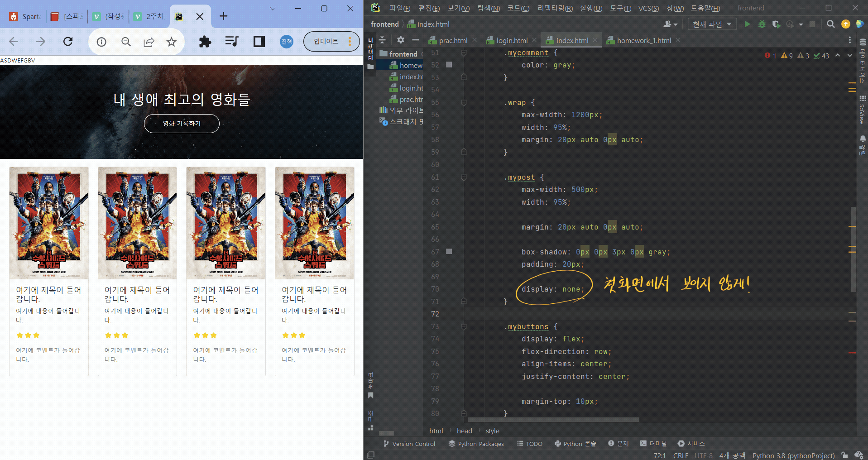
Task: Run the current file with green play icon
Action: (x=747, y=24)
